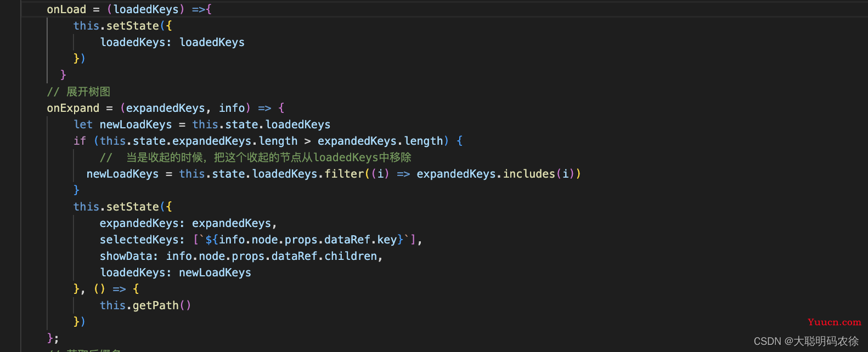The width and height of the screenshot is (868, 352).
Task: Click 'children' in info.node.props.dataRef.children
Action: click(351, 256)
